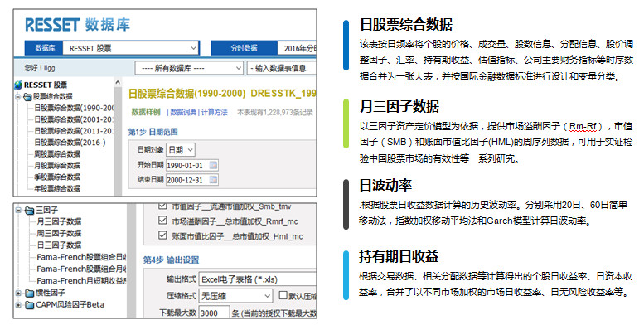Click the 惯性因子 folder icon
The height and width of the screenshot is (330, 644).
(x=29, y=293)
